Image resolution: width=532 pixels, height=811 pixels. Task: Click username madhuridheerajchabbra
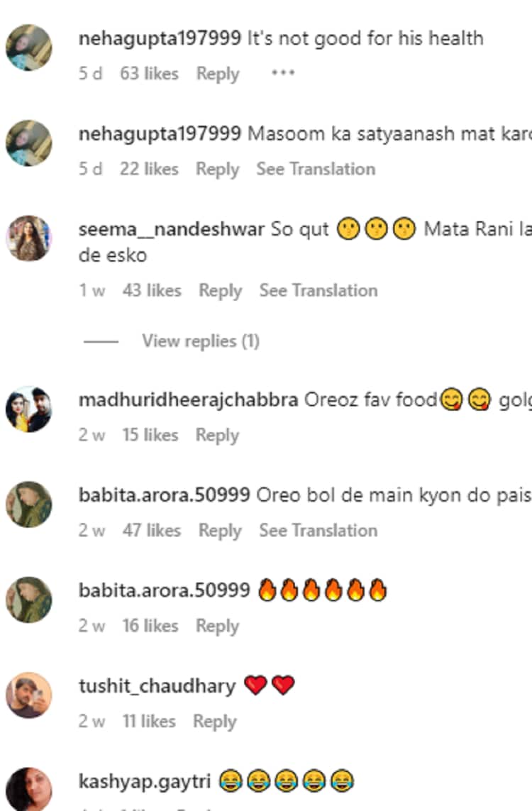[x=188, y=399]
